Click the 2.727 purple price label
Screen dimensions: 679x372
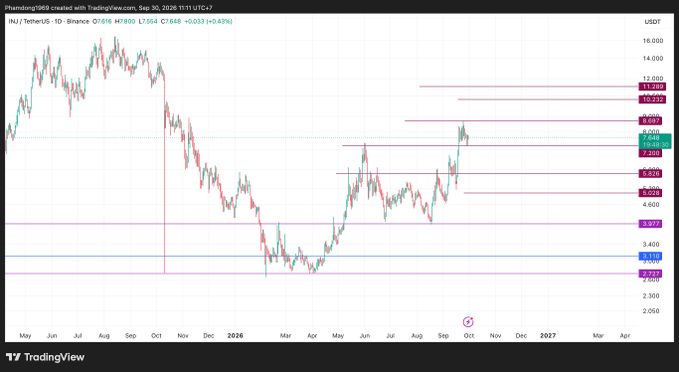point(651,274)
